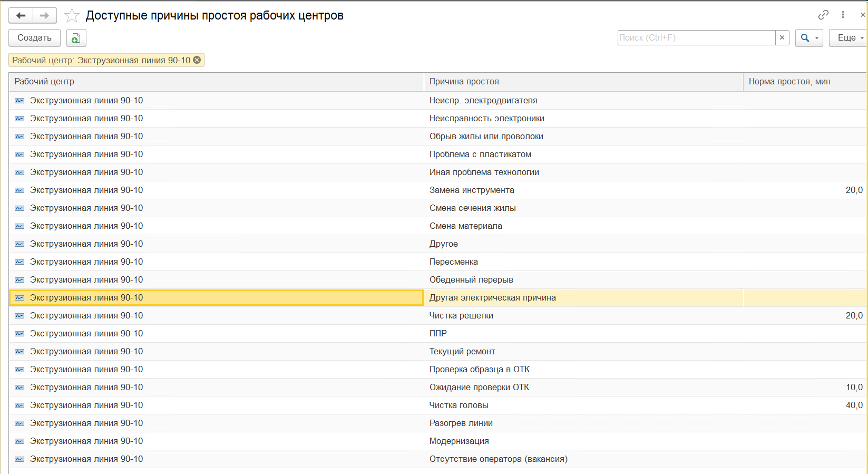Image resolution: width=868 pixels, height=474 pixels.
Task: Click row icon for Неиспр. электродвигателя
Action: click(x=19, y=101)
